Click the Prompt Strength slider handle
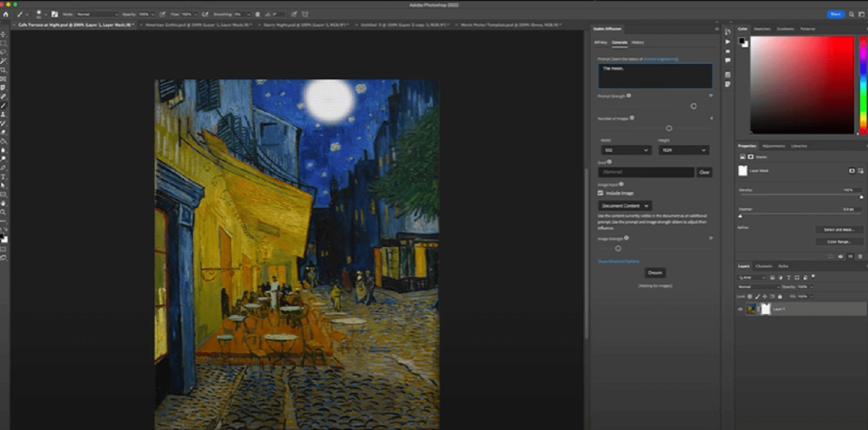The image size is (868, 430). pos(693,106)
